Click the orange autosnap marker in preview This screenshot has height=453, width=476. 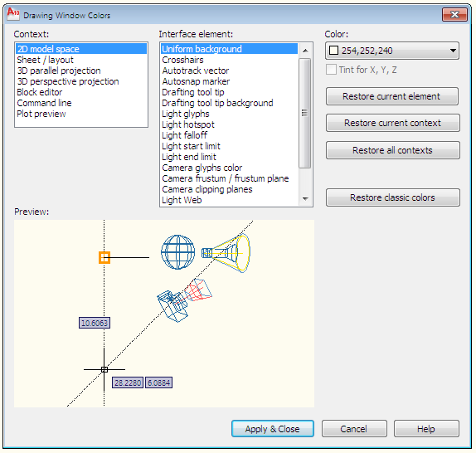104,257
